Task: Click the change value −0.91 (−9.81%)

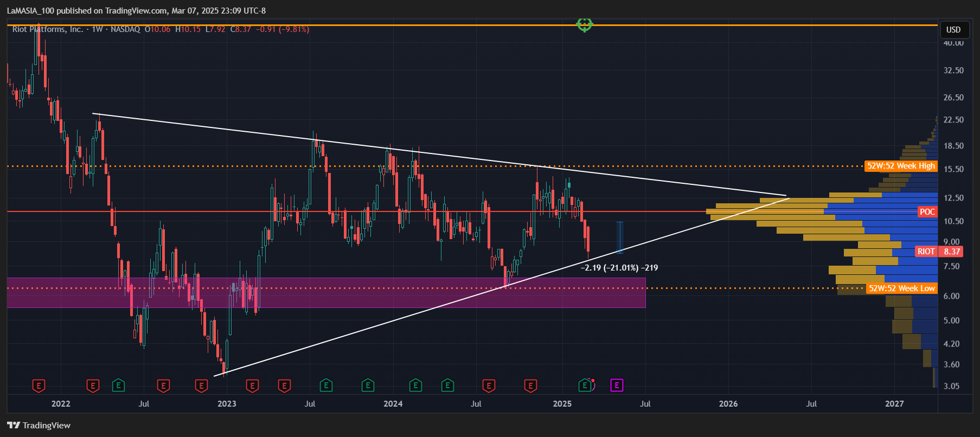Action: pyautogui.click(x=283, y=29)
